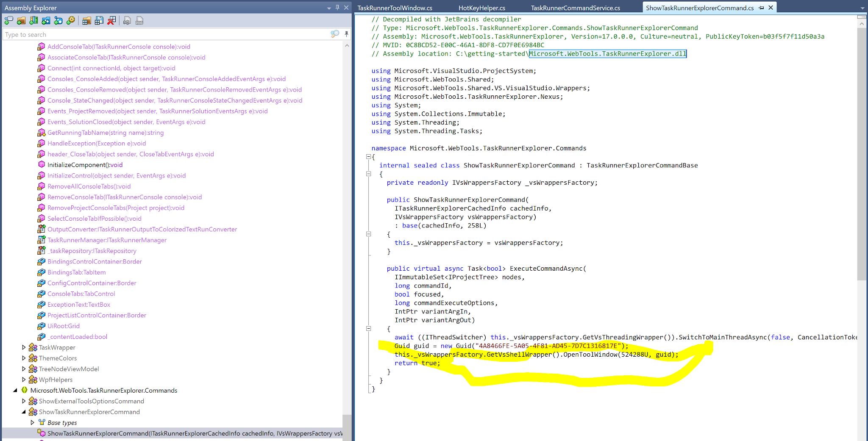This screenshot has height=441, width=868.
Task: Remove the assembly list with red X
Action: 111,20
